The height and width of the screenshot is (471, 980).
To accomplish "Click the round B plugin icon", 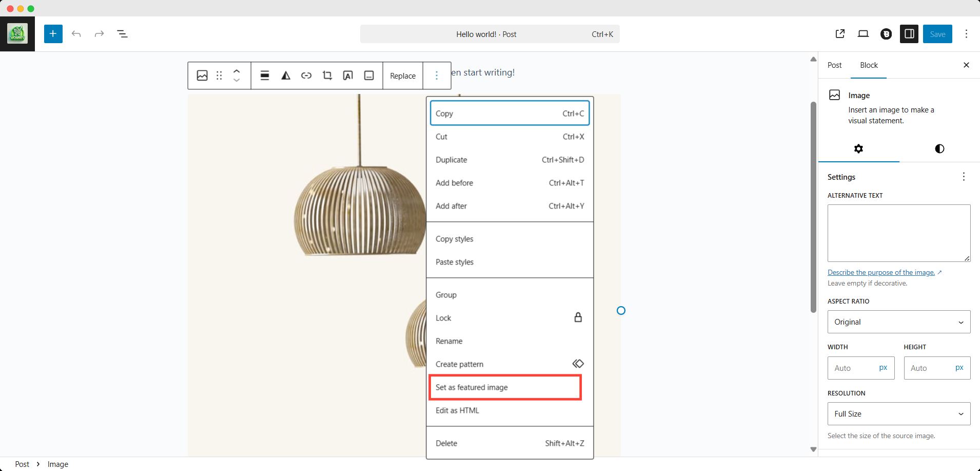I will 886,34.
